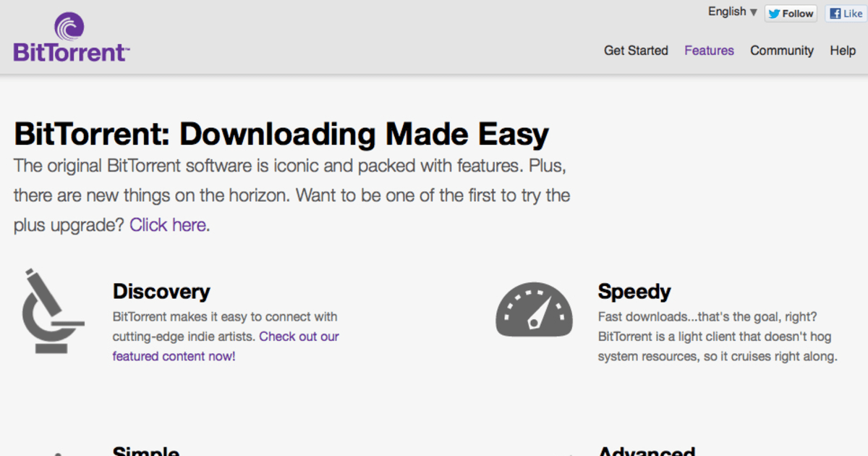
Task: Select the Features navigation tab
Action: pos(709,51)
